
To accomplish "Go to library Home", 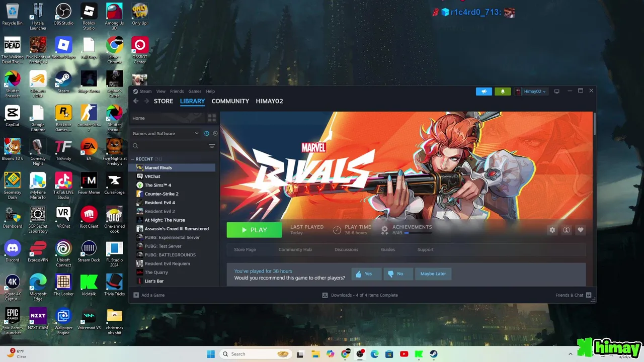I will point(168,118).
